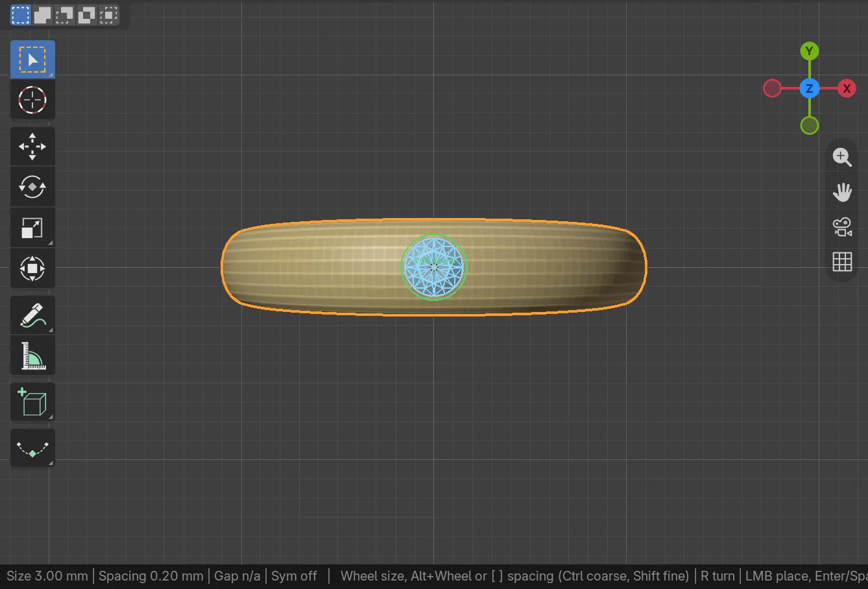
Task: Click 'Spacing 0.20 mm' status text
Action: point(151,576)
